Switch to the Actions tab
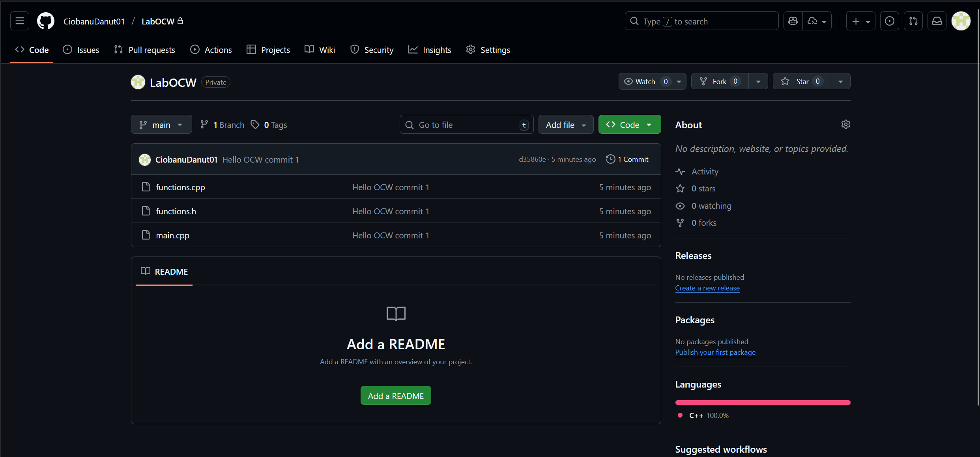Screen dimensions: 980x457 pyautogui.click(x=211, y=50)
